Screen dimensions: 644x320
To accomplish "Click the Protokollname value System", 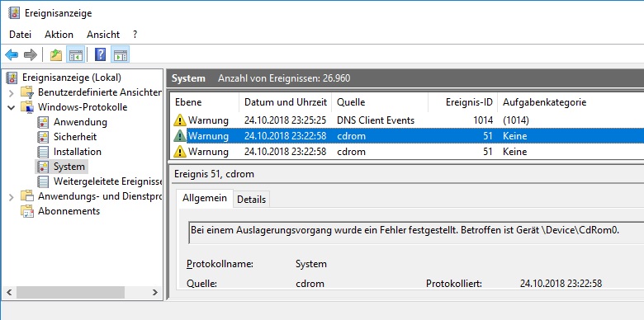I will point(311,264).
